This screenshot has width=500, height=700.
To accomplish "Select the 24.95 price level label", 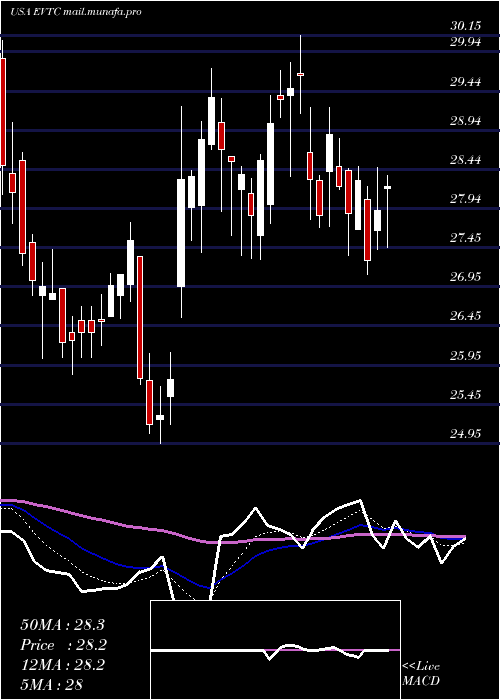I will [x=466, y=433].
